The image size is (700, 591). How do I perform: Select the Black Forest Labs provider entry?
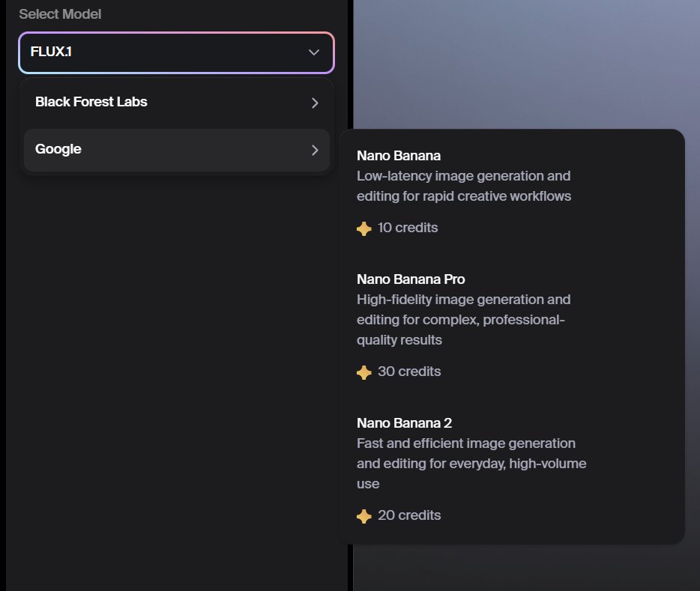[91, 102]
